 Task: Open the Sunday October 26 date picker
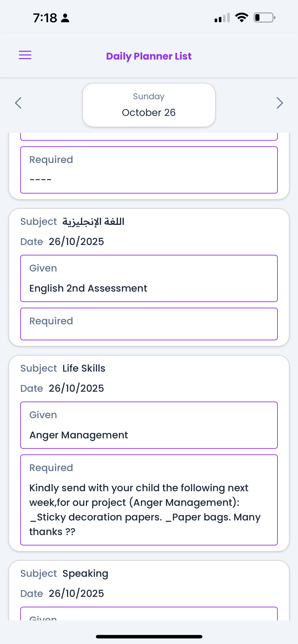click(149, 105)
